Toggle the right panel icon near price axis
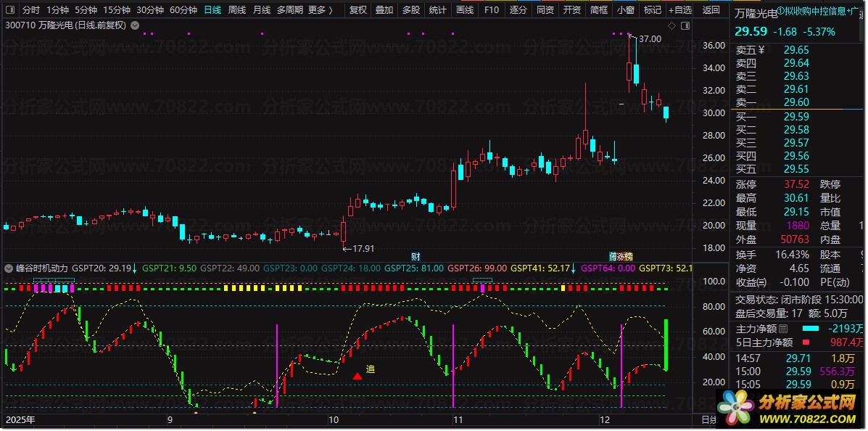 coord(685,26)
